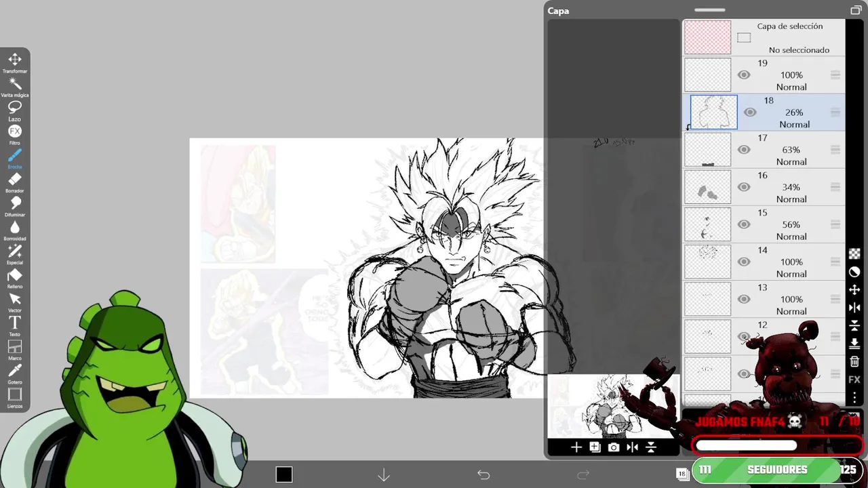The height and width of the screenshot is (488, 868).
Task: Click the checkerboard alpha lock icon
Action: pyautogui.click(x=854, y=253)
